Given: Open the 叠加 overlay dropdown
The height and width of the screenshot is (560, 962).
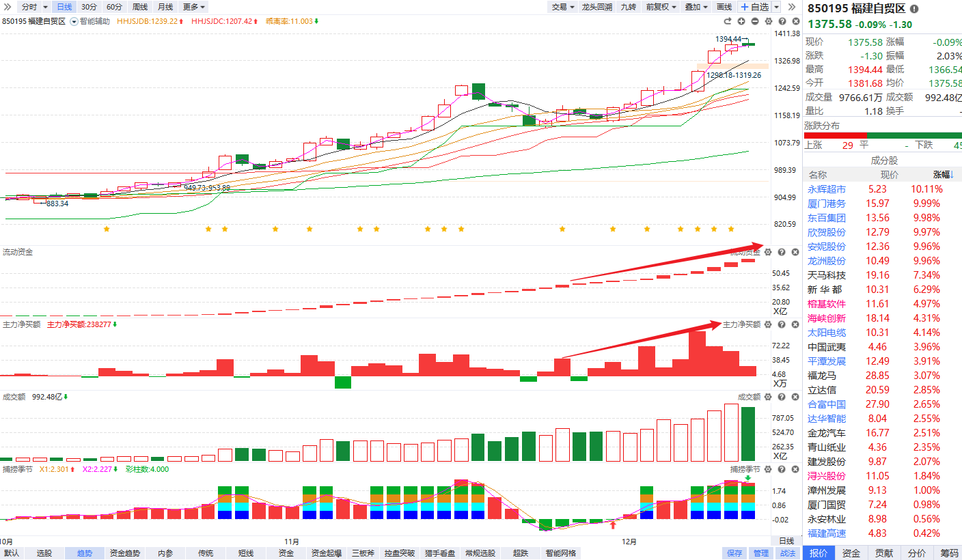Looking at the screenshot, I should pos(696,7).
